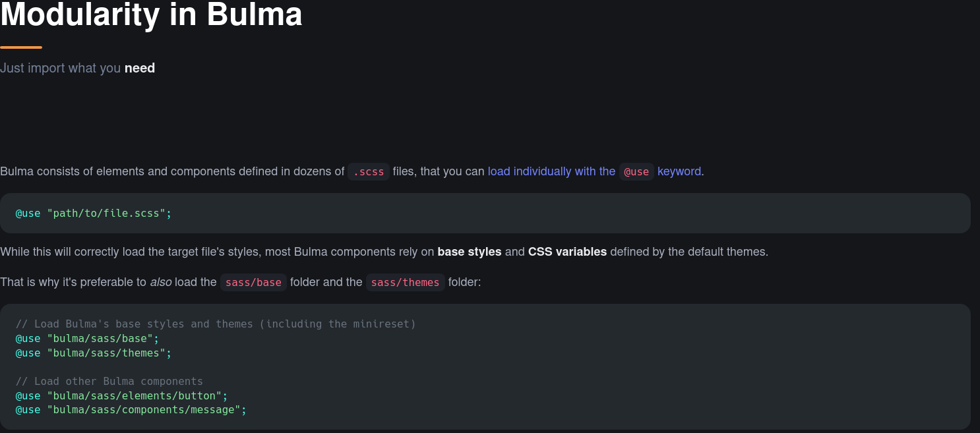Click the "Load other Bulma components" comment
The width and height of the screenshot is (980, 433).
(x=109, y=382)
